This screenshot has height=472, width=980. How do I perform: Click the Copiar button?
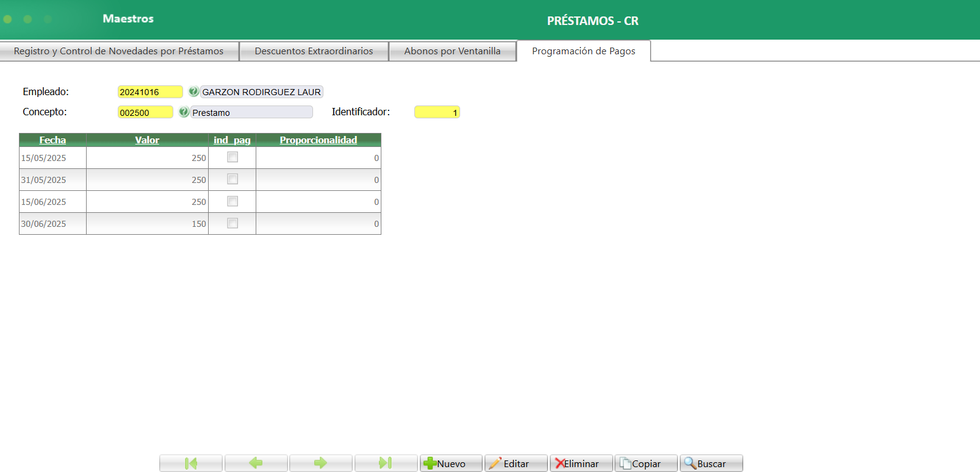tap(646, 463)
